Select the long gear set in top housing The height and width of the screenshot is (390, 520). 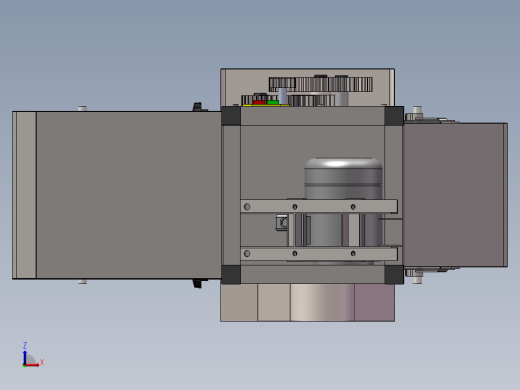click(x=321, y=84)
